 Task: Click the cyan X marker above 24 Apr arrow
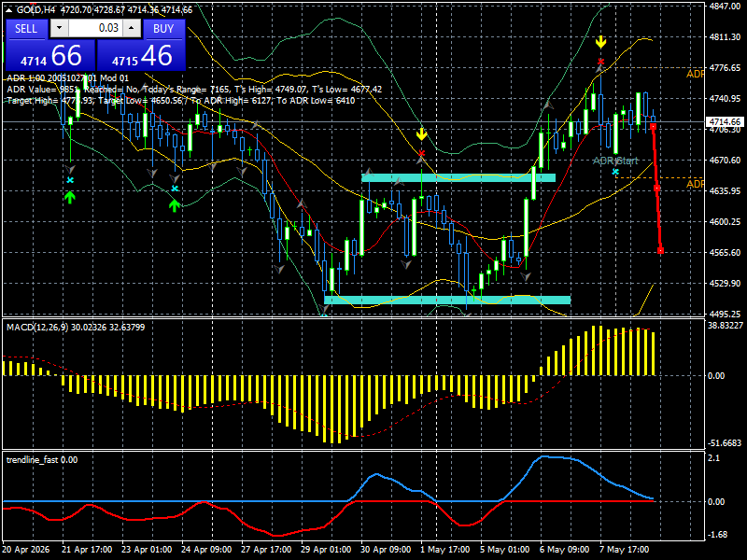[175, 189]
